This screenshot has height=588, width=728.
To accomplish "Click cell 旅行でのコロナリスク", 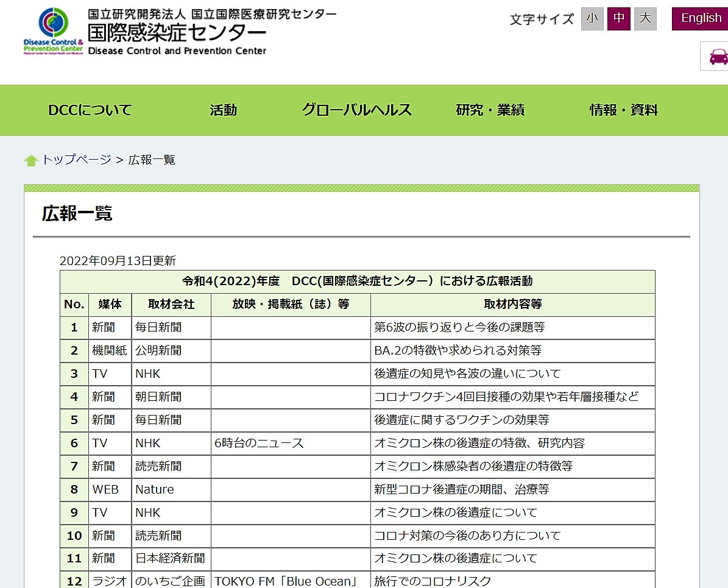I will point(513,581).
